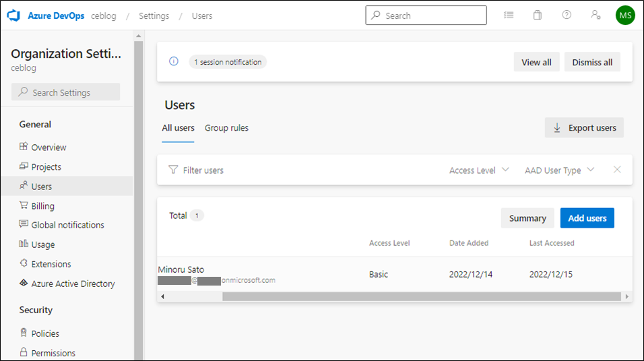Open the User settings icon in the header

[595, 15]
